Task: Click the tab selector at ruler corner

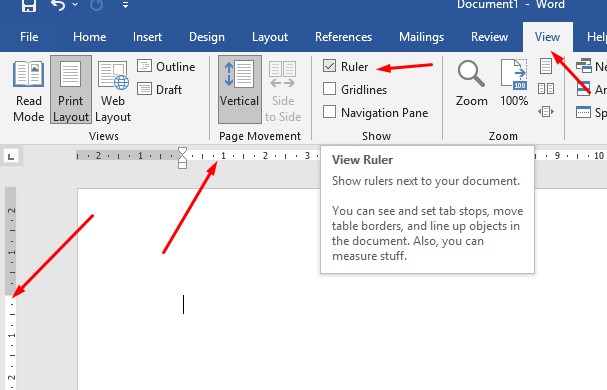Action: (11, 156)
